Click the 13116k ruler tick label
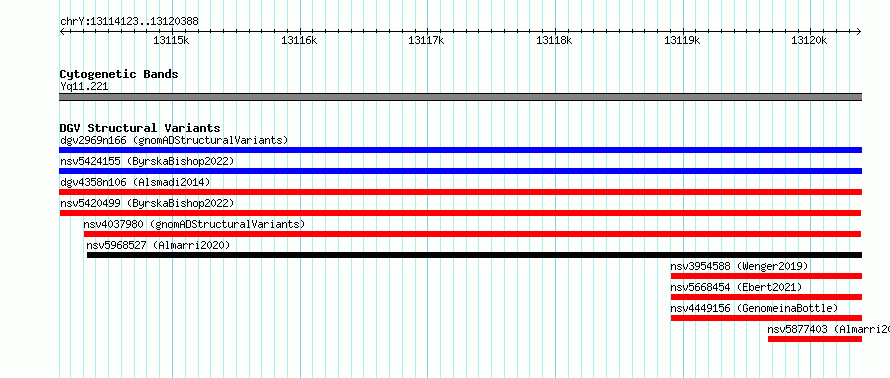The width and height of the screenshot is (890, 378). pos(299,41)
